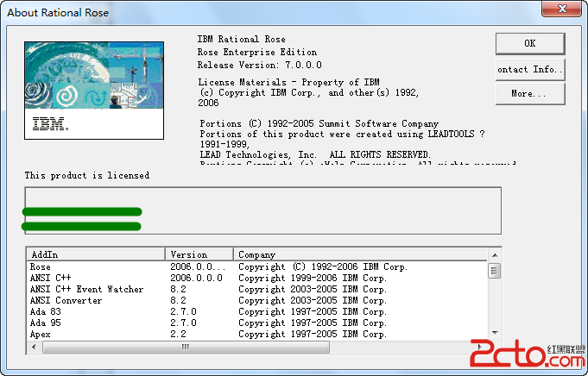
Task: Open Contact Info dialog
Action: [530, 69]
